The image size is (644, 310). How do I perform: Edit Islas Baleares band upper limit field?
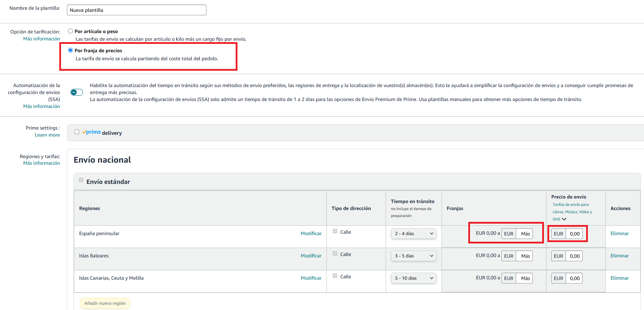(524, 256)
